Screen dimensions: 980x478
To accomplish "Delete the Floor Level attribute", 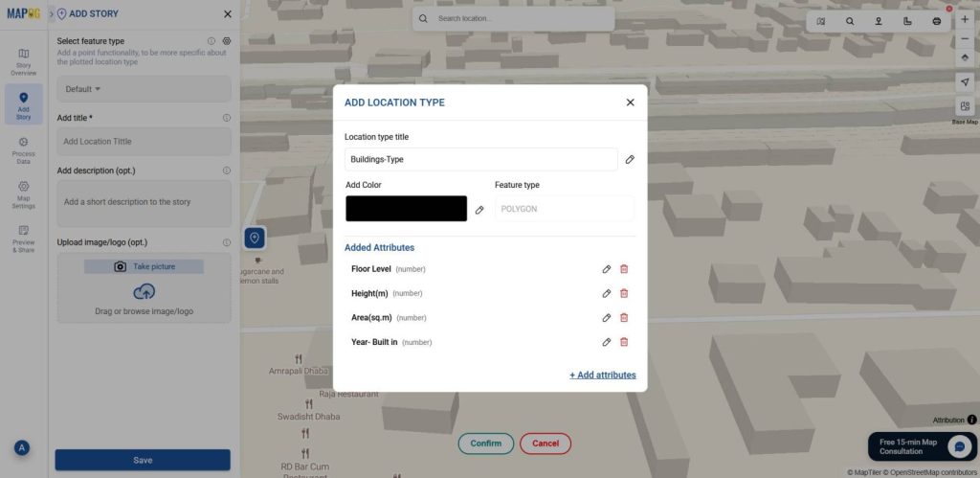I will coord(624,269).
